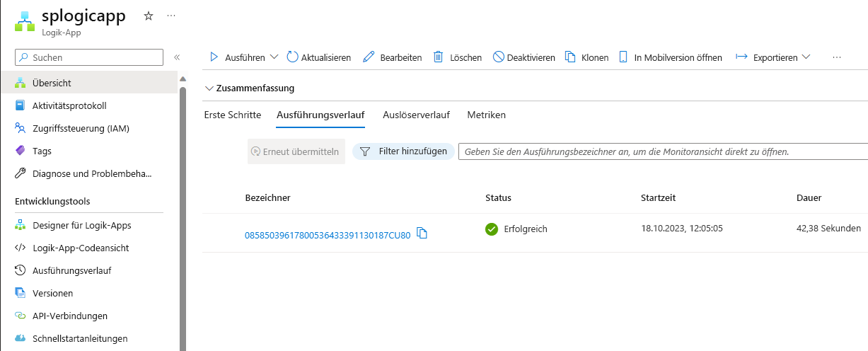Click Klonen in the toolbar
Image resolution: width=868 pixels, height=351 pixels.
pos(586,57)
